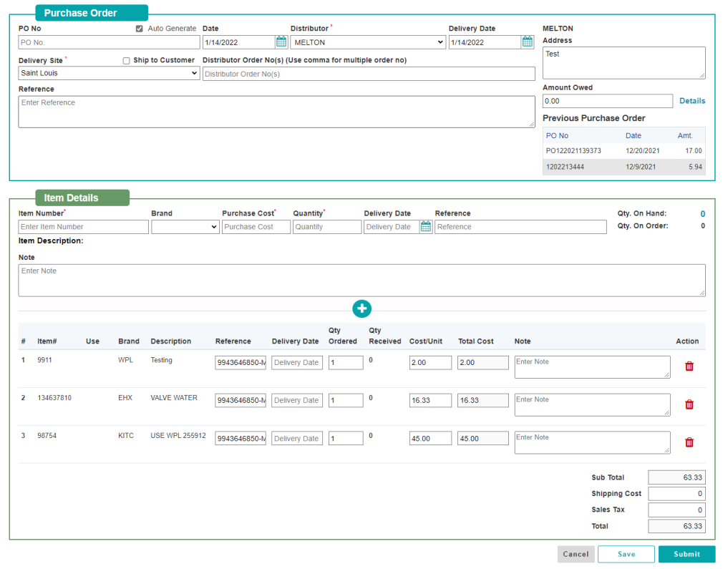Focus the Distributor Order No(s) field
Image resolution: width=728 pixels, height=569 pixels.
pyautogui.click(x=369, y=74)
